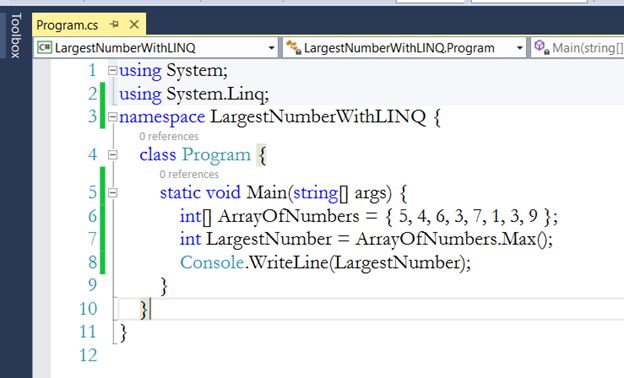624x378 pixels.
Task: Collapse the using directives block at line 1
Action: pos(113,71)
